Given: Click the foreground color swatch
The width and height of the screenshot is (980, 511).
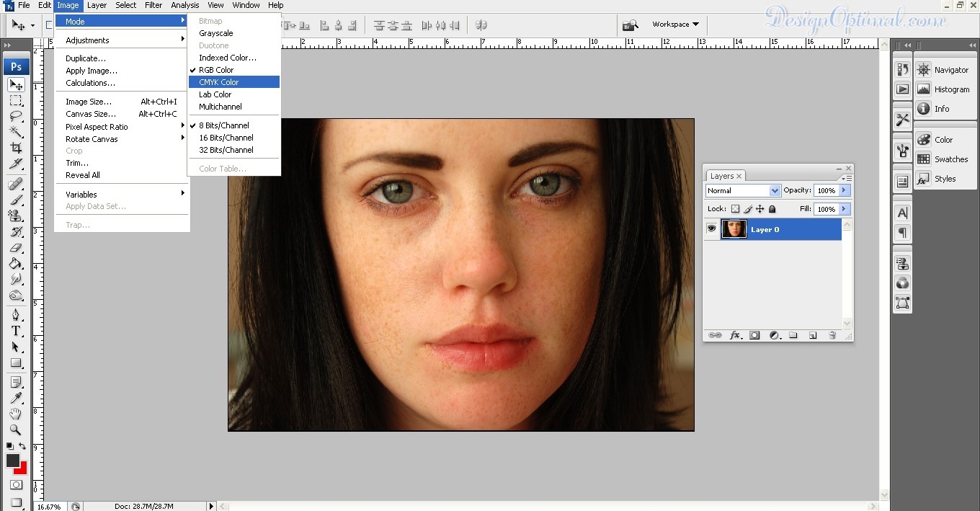Looking at the screenshot, I should [x=12, y=460].
